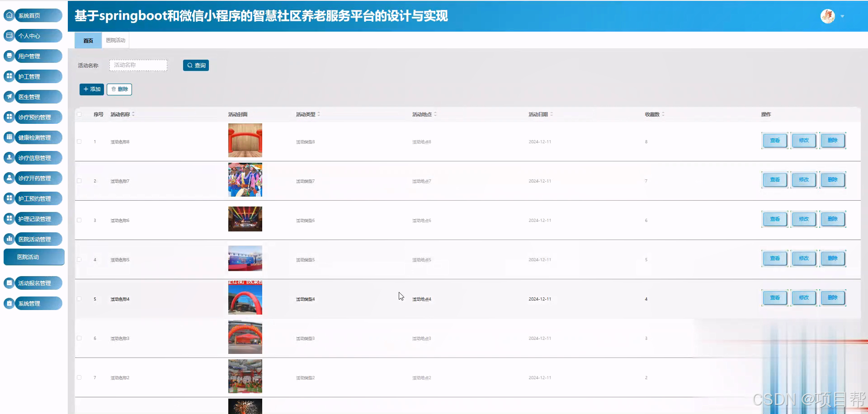Screen dimensions: 868x414
Task: Check the row for 活动名称8
Action: [79, 141]
